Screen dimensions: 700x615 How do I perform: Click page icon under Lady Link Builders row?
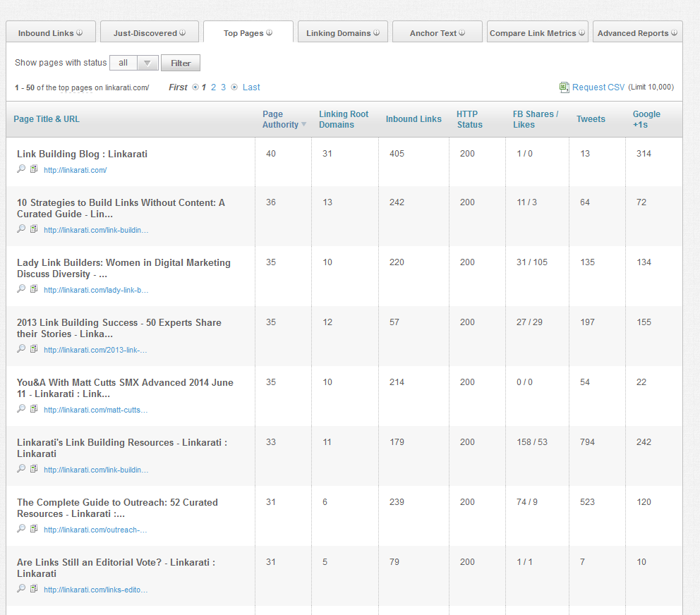click(34, 289)
